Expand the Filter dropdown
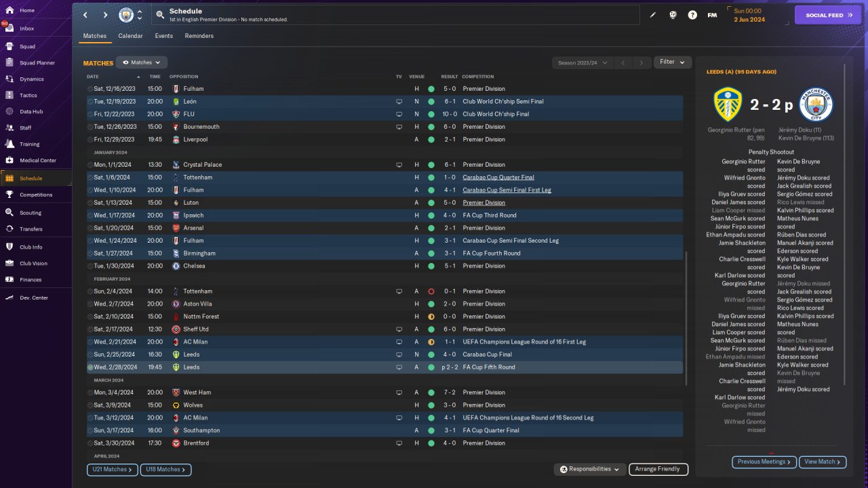Viewport: 868px width, 488px height. point(673,62)
